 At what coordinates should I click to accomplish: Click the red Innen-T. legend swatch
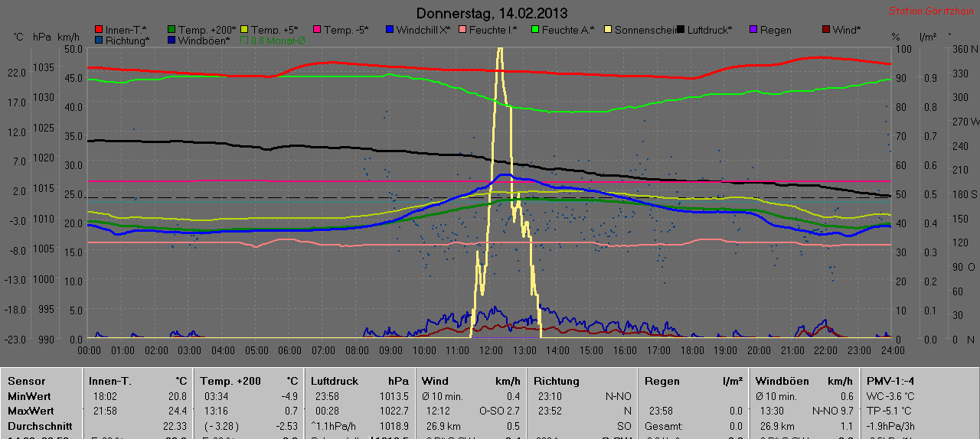point(99,30)
